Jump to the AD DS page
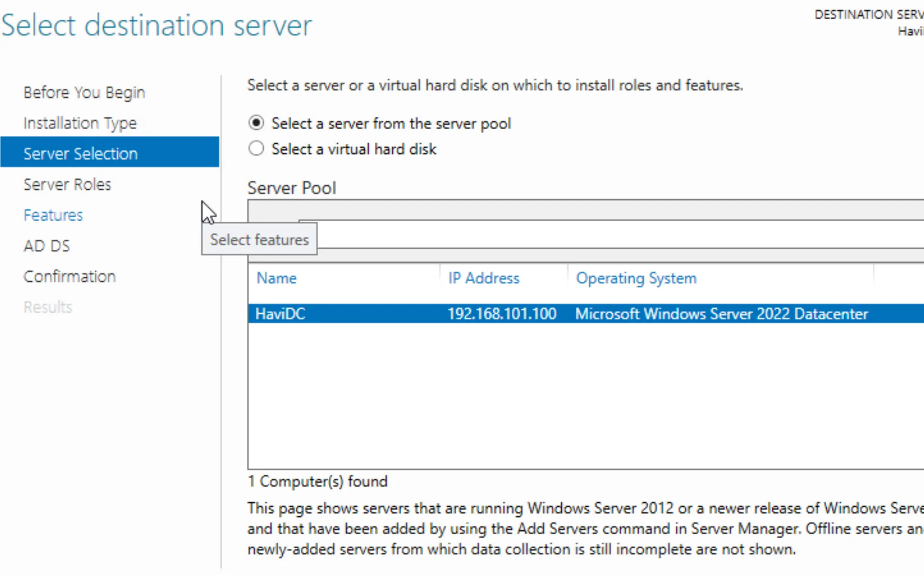Image resolution: width=924 pixels, height=575 pixels. click(46, 246)
